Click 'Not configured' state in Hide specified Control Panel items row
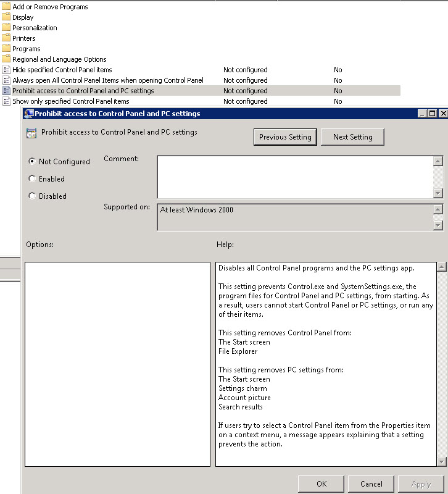This screenshot has height=494, width=448. pyautogui.click(x=245, y=70)
